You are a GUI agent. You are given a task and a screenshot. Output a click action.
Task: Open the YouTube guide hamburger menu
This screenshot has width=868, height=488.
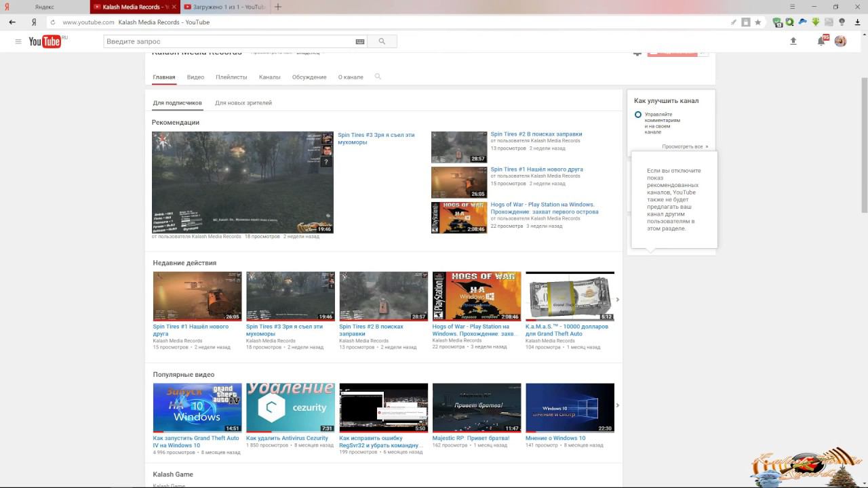click(x=18, y=42)
